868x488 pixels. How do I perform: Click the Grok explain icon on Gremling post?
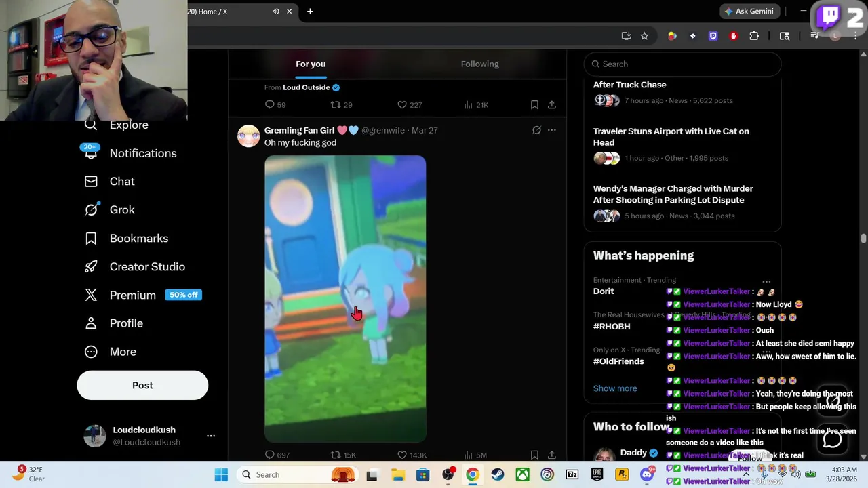pyautogui.click(x=536, y=130)
